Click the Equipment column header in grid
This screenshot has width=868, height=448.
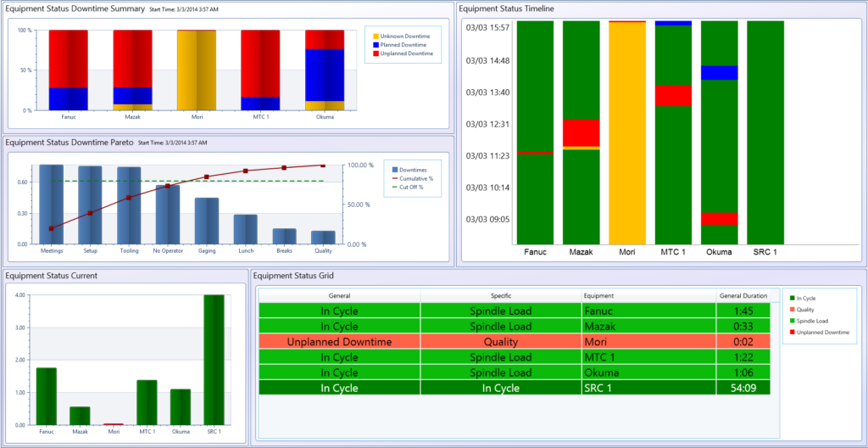tap(598, 296)
